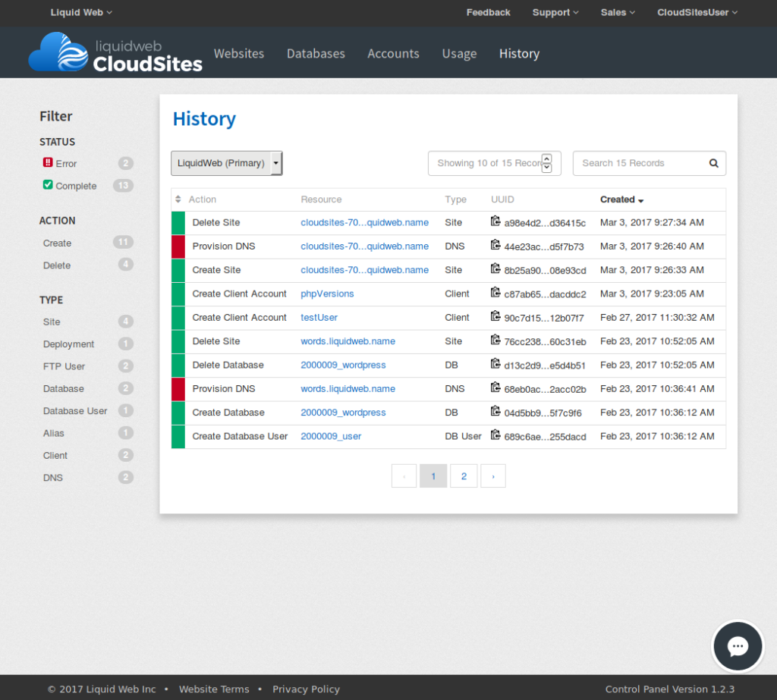Open 2000009_wordpress in Create Database row
777x700 pixels.
point(343,413)
